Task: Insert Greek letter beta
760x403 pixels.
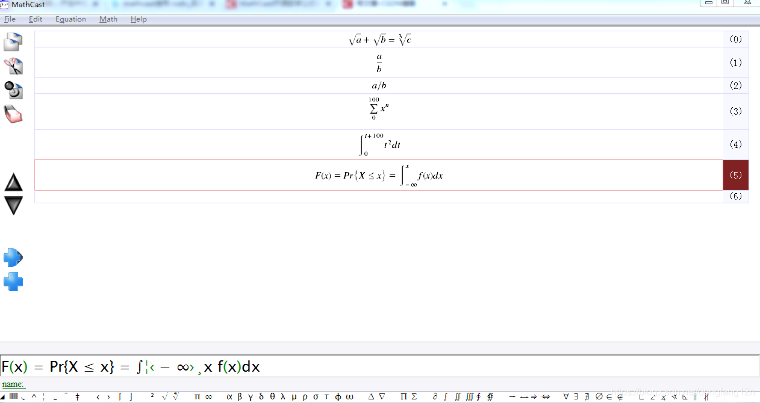Action: [239, 397]
